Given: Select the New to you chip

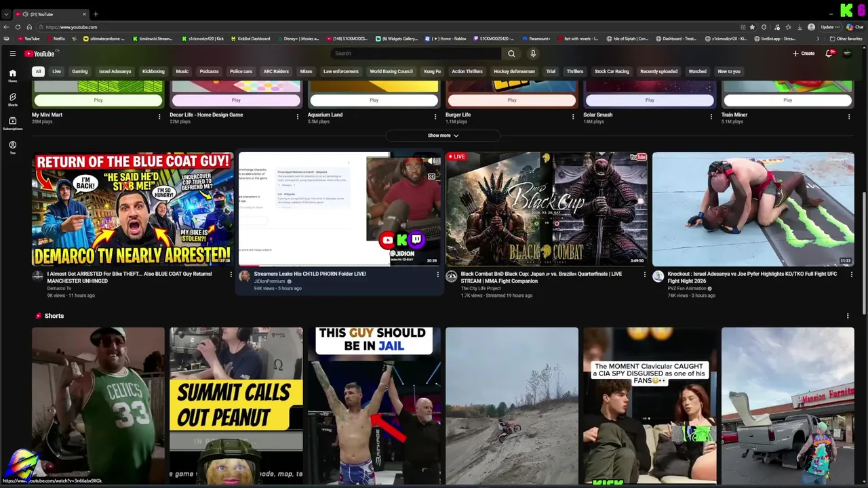Looking at the screenshot, I should 729,71.
